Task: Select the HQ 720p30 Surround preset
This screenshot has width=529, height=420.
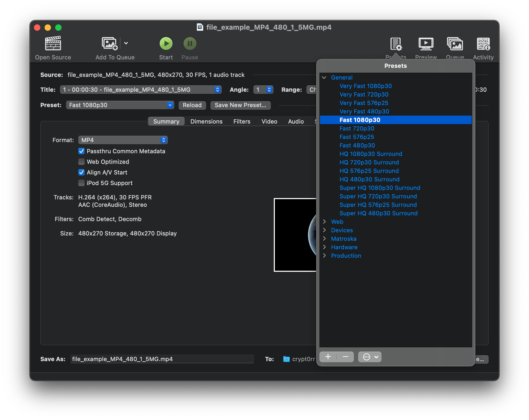Action: 369,162
